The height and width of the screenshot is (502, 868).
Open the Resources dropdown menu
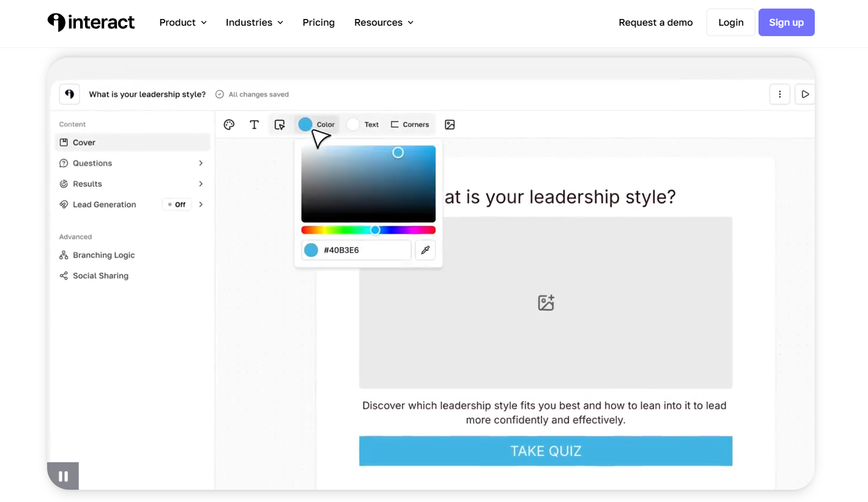coord(384,23)
